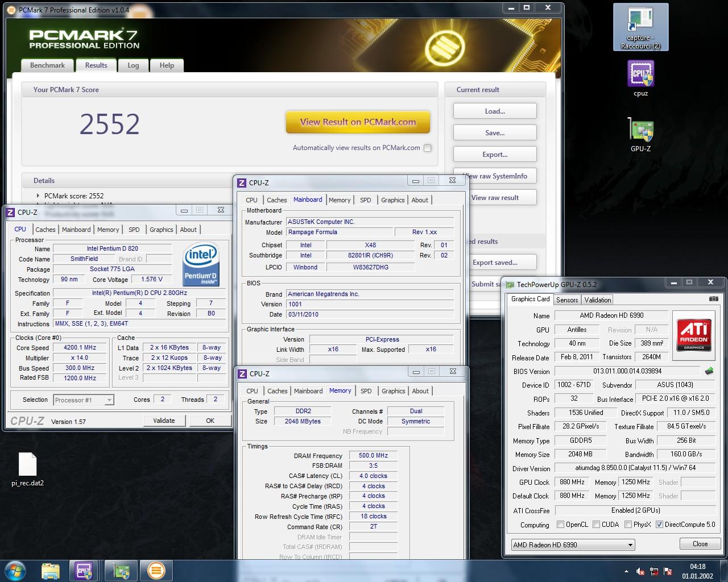Click View Result on PCMark.com button
This screenshot has height=582, width=728.
coord(358,122)
